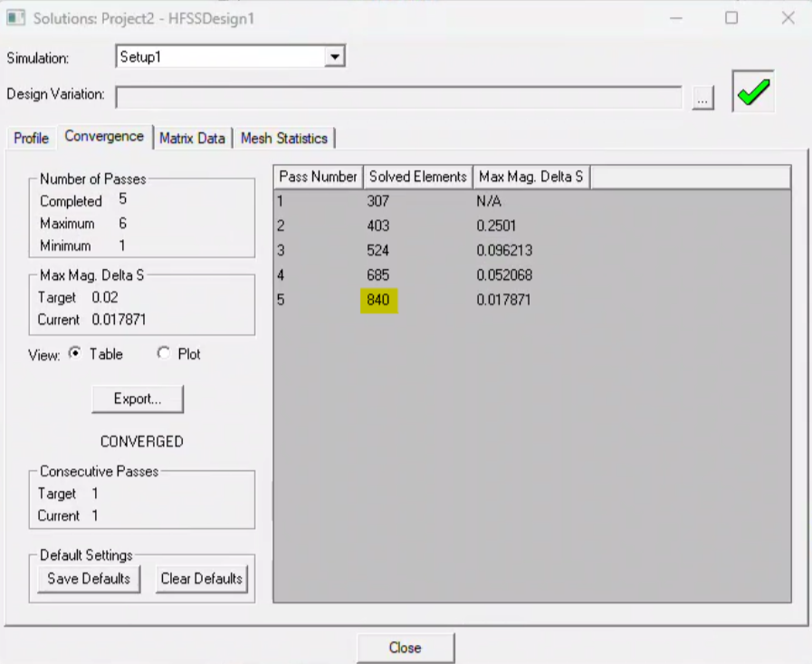The height and width of the screenshot is (664, 812).
Task: Open the Profile tab
Action: click(31, 139)
